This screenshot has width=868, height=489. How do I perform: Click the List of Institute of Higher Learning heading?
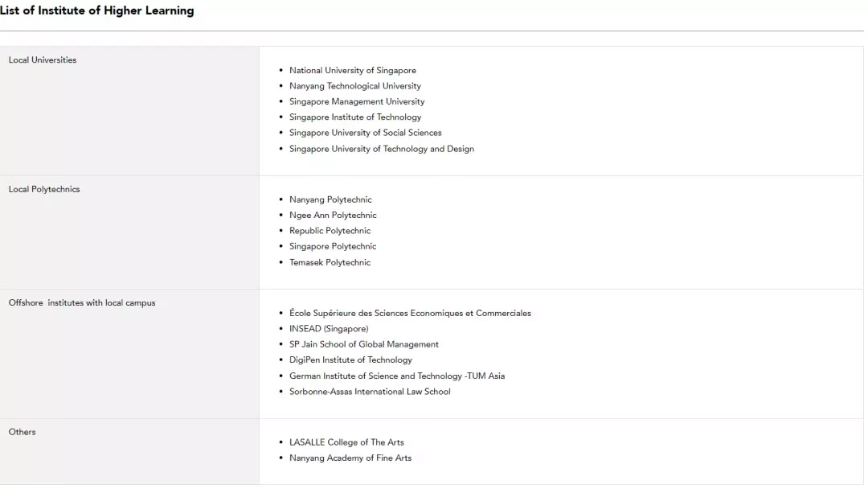click(97, 10)
